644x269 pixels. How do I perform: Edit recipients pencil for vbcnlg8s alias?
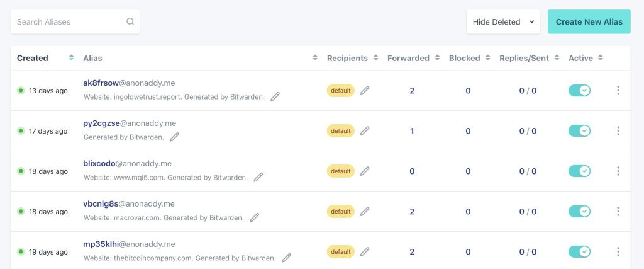(365, 211)
